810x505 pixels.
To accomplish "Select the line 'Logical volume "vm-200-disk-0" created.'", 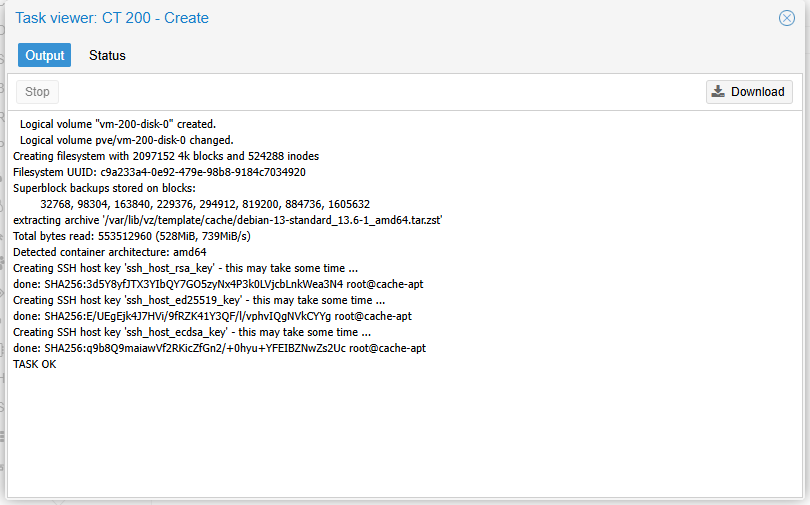I will [x=118, y=124].
